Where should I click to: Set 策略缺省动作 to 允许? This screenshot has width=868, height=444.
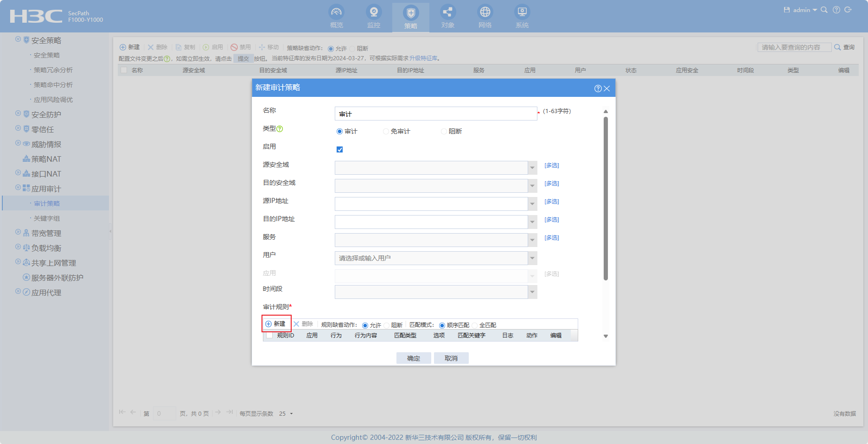click(x=331, y=49)
